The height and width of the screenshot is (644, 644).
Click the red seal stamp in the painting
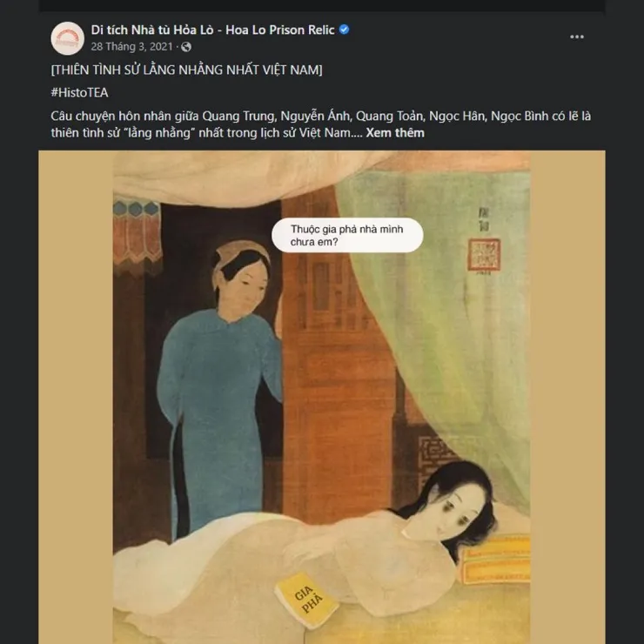(x=484, y=255)
